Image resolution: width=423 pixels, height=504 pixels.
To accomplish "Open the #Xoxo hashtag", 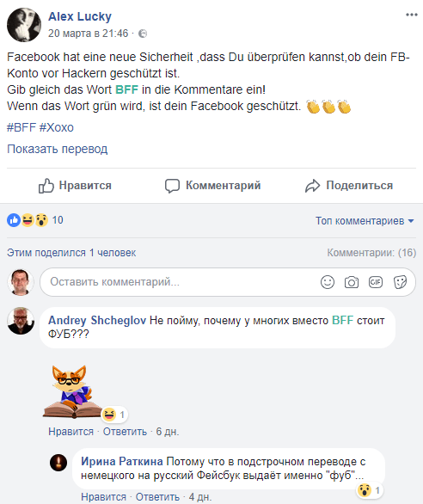I will [56, 127].
